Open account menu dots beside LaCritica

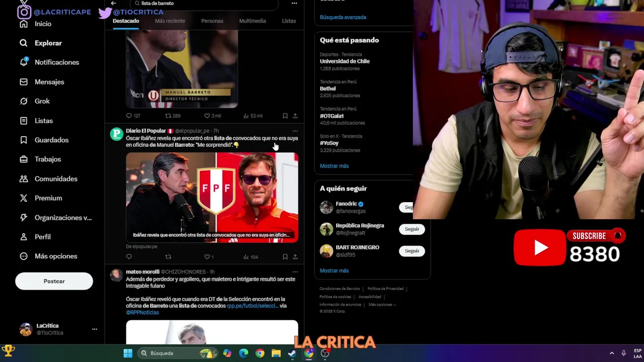94,329
